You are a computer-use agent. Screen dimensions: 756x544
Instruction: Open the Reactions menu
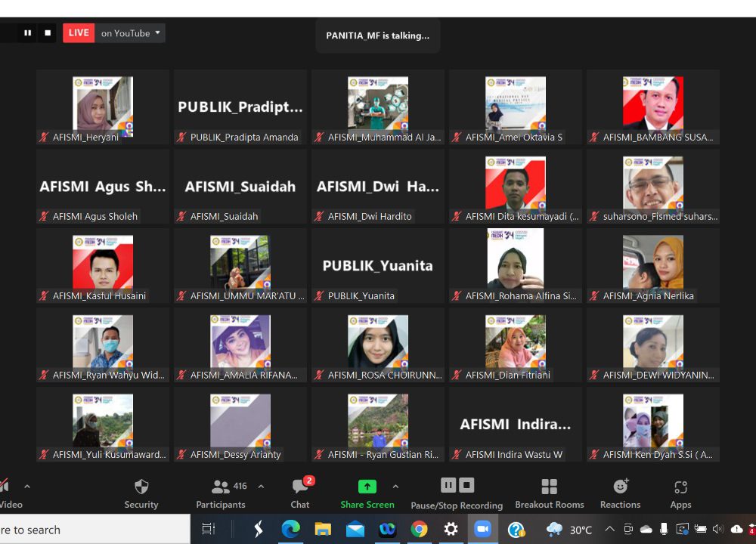pyautogui.click(x=620, y=493)
